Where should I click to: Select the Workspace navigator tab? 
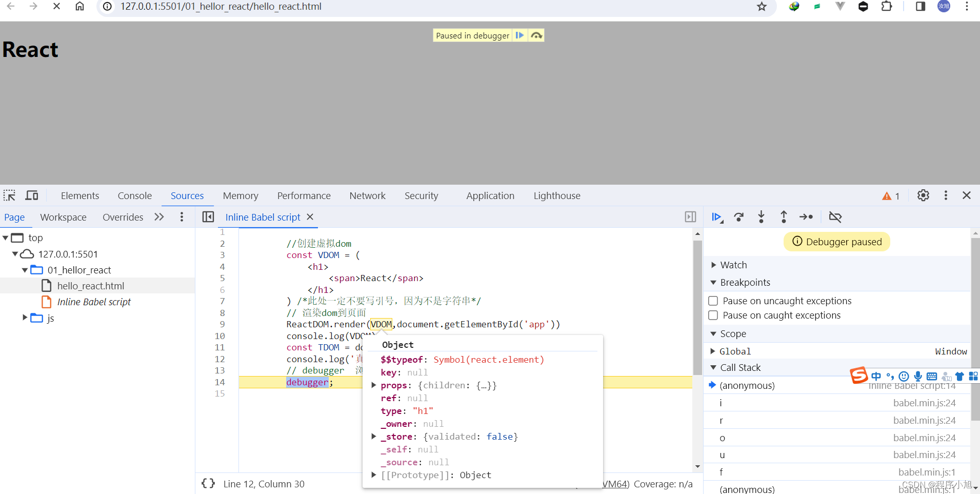click(x=64, y=217)
